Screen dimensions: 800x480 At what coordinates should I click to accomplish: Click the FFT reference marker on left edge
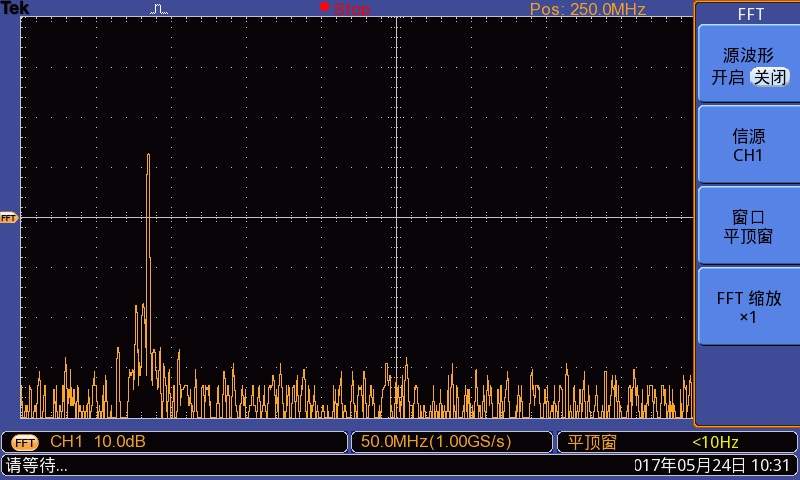9,218
